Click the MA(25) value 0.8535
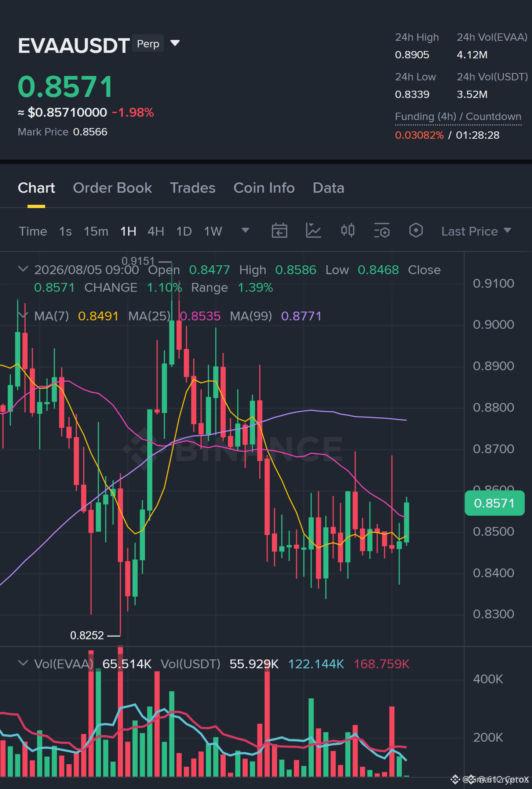This screenshot has height=789, width=532. 200,316
